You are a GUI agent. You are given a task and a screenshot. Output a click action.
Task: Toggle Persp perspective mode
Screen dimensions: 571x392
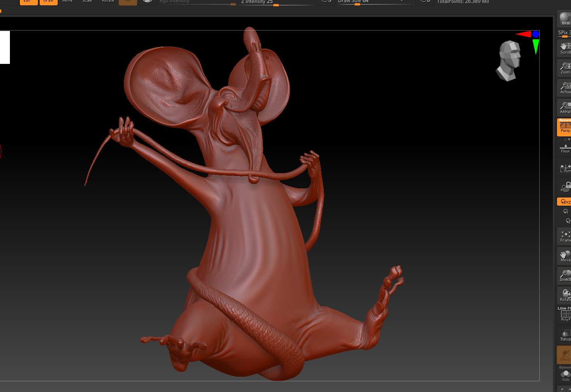coord(564,127)
